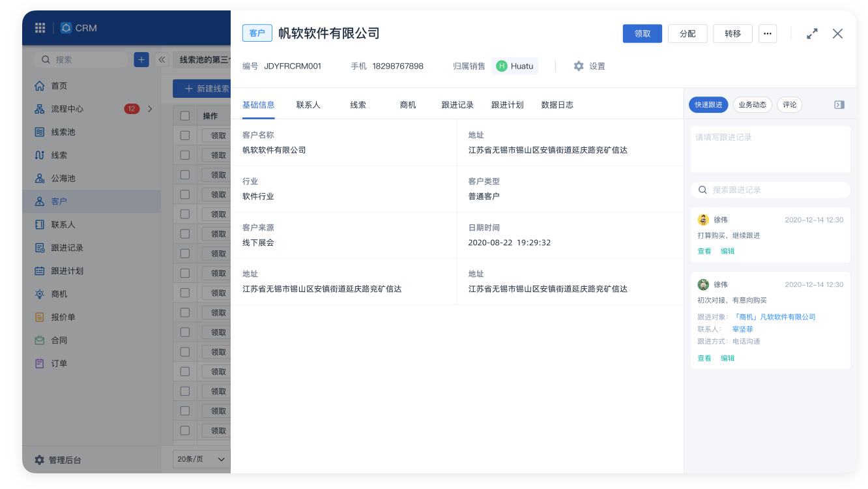Collapse the sidebar with double-chevron icon
This screenshot has height=489, width=868.
[162, 59]
